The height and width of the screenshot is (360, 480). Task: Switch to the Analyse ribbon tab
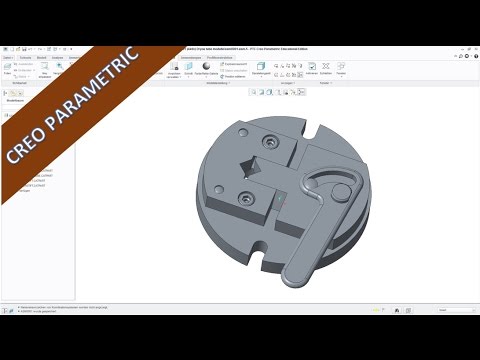pyautogui.click(x=57, y=58)
